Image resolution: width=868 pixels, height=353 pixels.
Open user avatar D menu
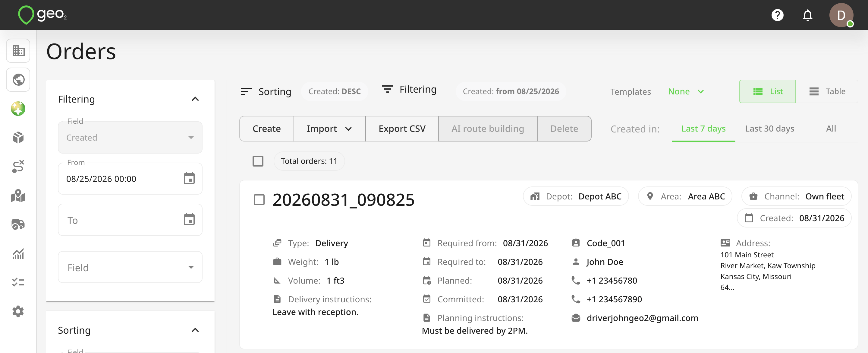click(841, 15)
